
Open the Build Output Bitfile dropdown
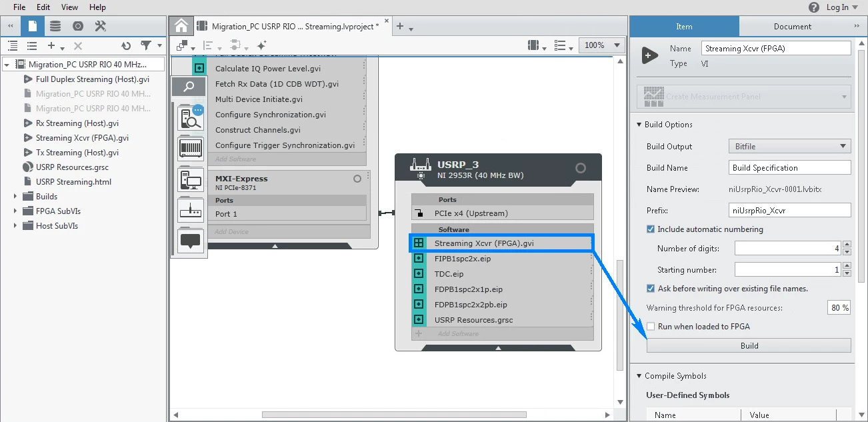(x=789, y=147)
